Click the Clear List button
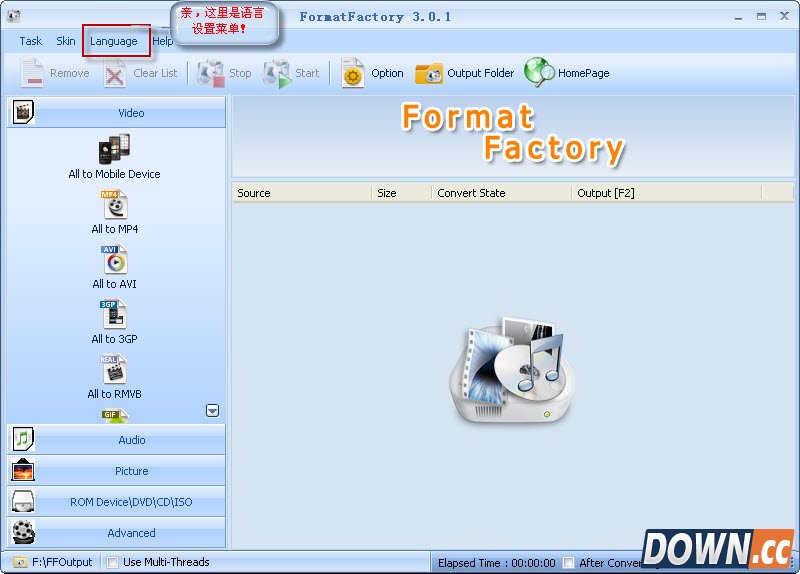800x574 pixels. 141,73
